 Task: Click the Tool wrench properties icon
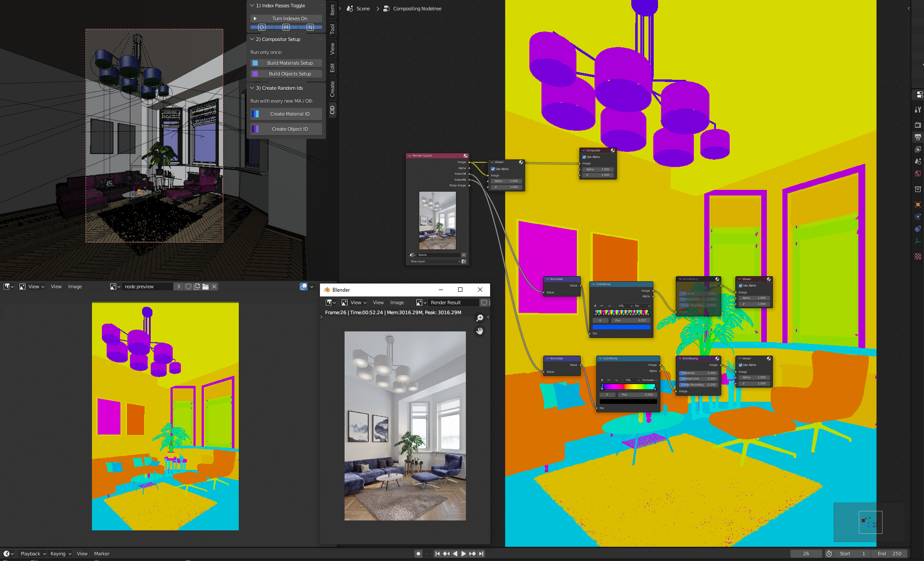(x=918, y=110)
